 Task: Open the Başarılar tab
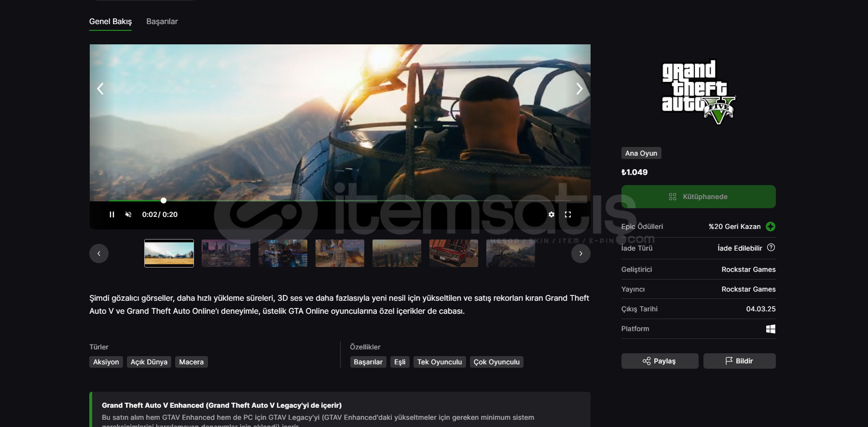click(x=162, y=21)
